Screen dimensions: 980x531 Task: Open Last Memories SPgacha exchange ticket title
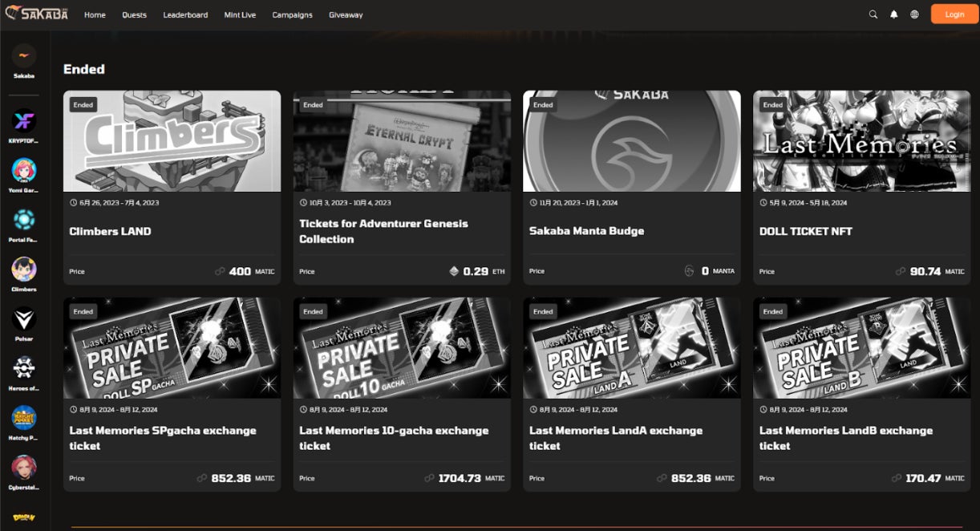coord(163,438)
